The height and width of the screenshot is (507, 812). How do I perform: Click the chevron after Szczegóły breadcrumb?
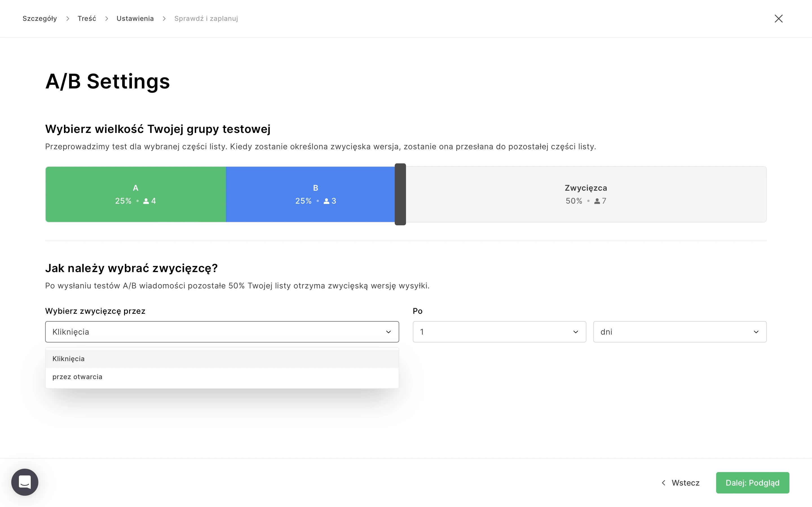pyautogui.click(x=68, y=19)
